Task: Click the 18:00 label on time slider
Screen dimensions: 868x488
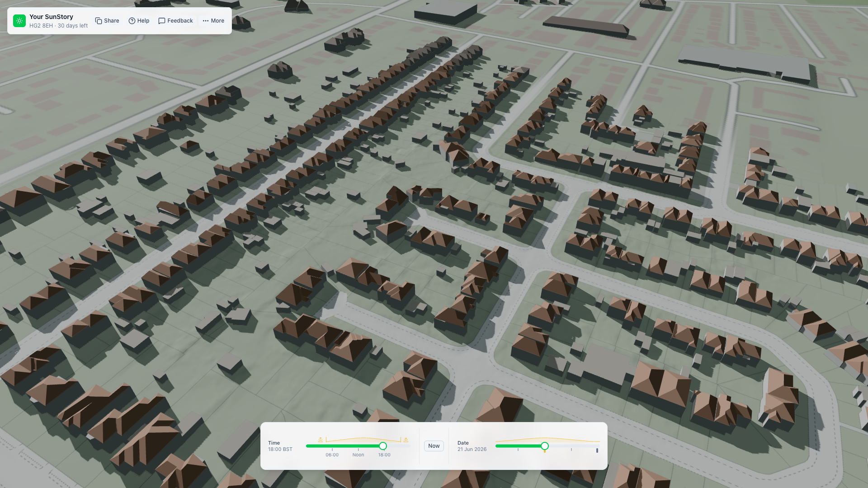Action: coord(384,455)
